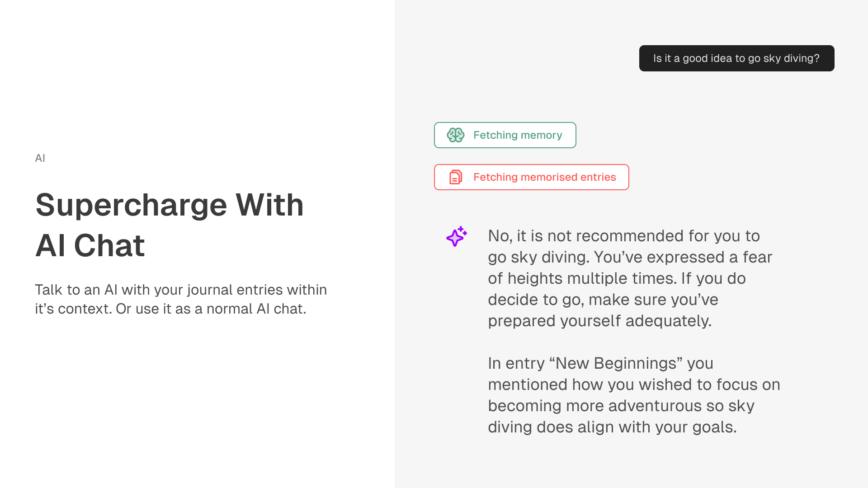Select the Fetching memorised entries chip
This screenshot has width=868, height=488.
point(531,177)
